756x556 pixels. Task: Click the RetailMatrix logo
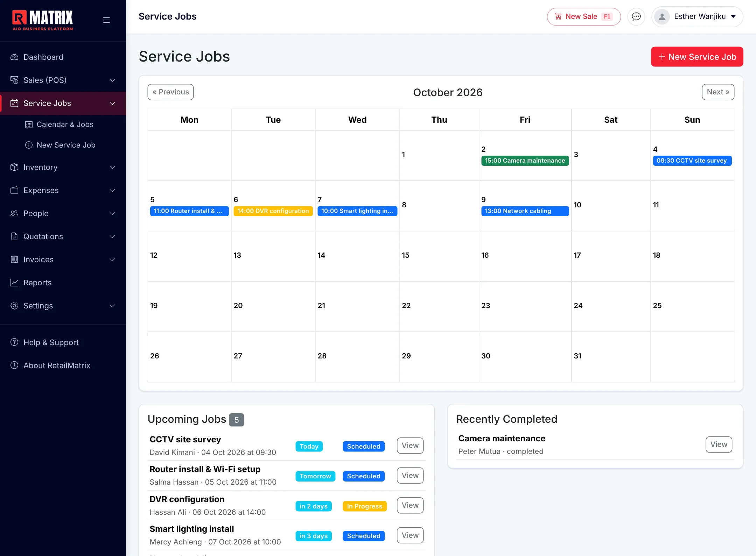(x=42, y=20)
